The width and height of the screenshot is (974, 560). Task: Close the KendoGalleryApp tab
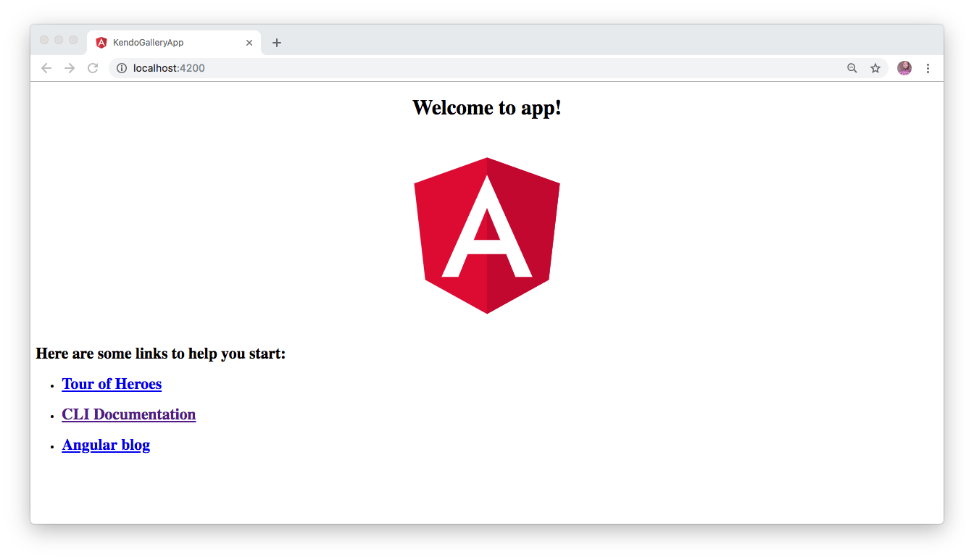click(x=249, y=43)
